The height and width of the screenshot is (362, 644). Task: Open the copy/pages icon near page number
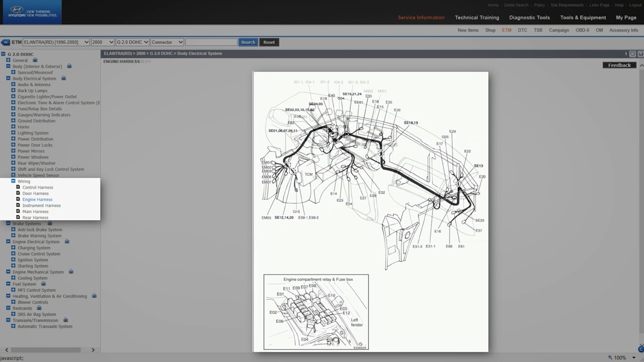[x=632, y=54]
